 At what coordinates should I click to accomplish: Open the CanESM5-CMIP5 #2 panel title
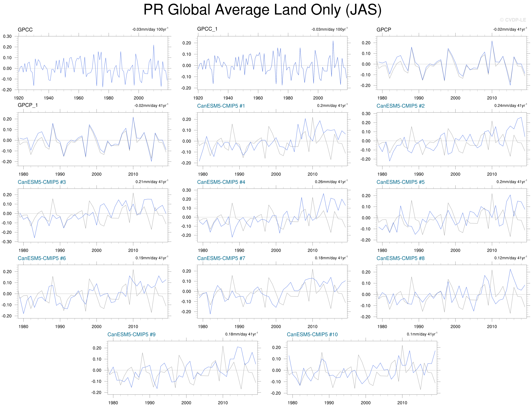[400, 106]
